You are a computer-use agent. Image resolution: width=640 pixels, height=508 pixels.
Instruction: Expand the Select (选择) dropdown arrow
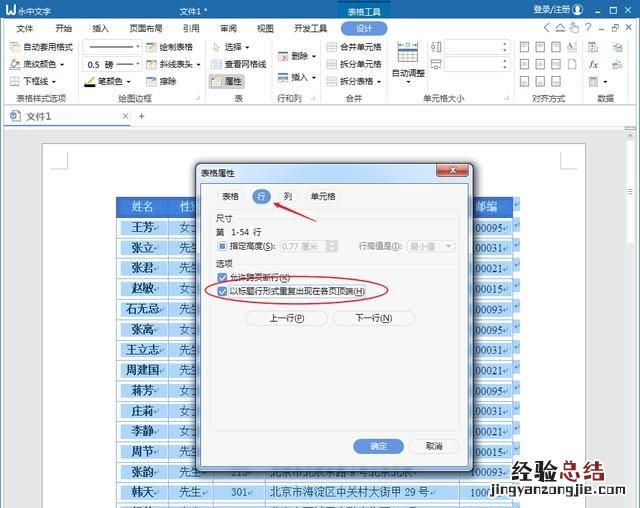click(247, 47)
